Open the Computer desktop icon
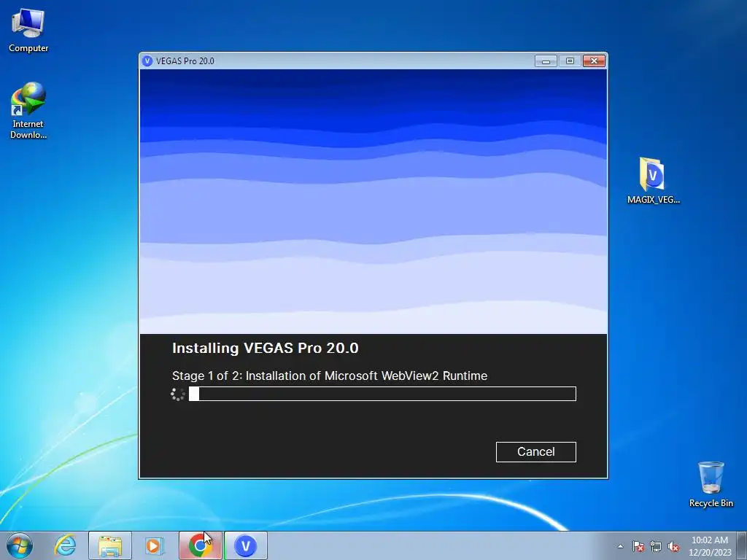 point(28,31)
